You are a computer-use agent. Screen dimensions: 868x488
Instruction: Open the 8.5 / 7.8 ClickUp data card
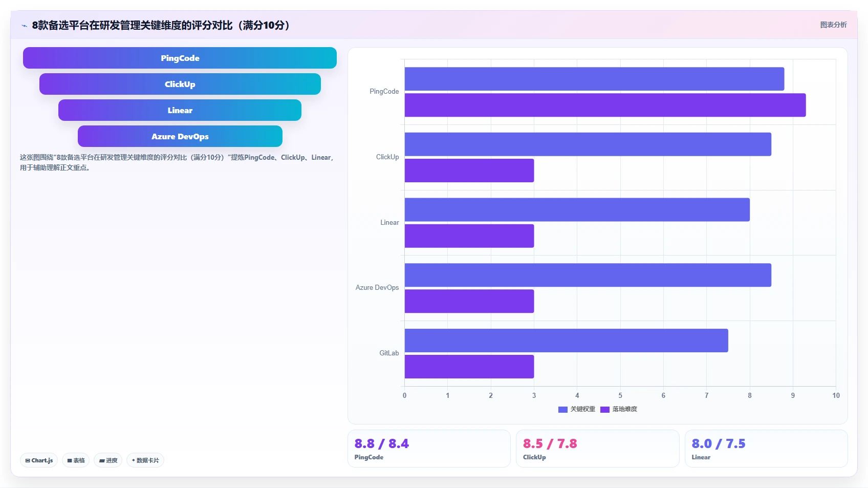(597, 449)
